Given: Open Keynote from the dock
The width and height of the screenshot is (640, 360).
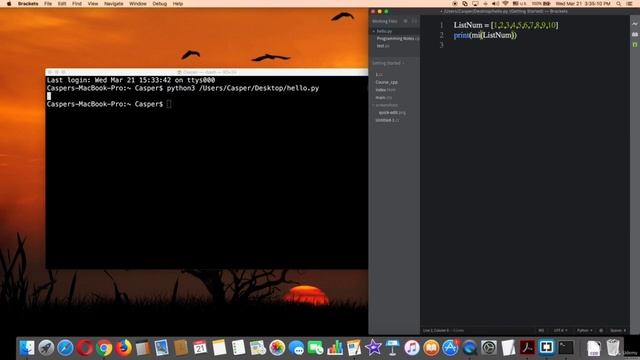Looking at the screenshot, I should (393, 348).
